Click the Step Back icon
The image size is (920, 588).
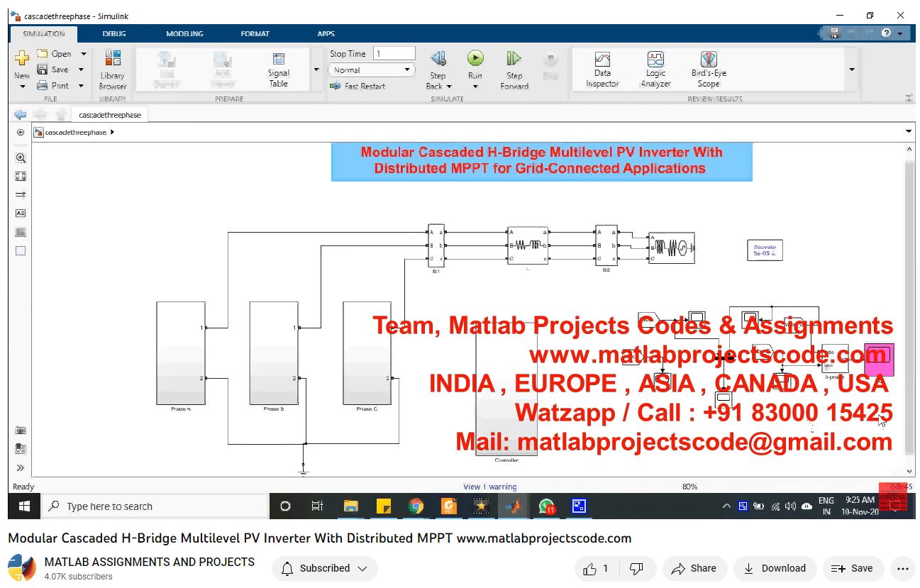[x=438, y=59]
